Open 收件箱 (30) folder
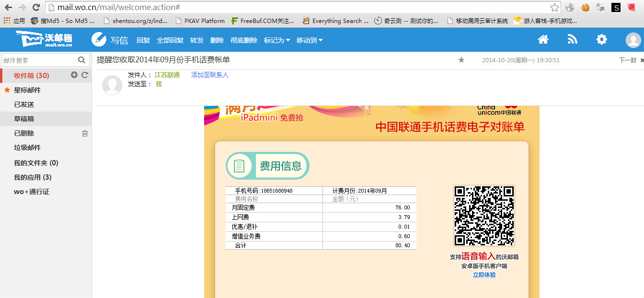Screen dimensions: 644x298 [x=32, y=76]
